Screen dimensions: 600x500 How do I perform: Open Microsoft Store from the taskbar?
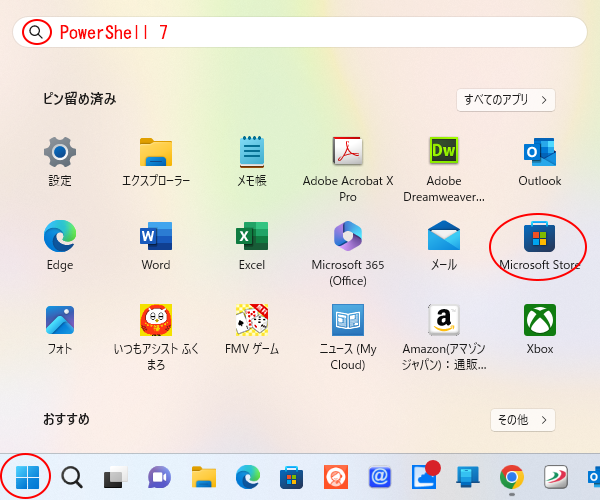(x=292, y=477)
